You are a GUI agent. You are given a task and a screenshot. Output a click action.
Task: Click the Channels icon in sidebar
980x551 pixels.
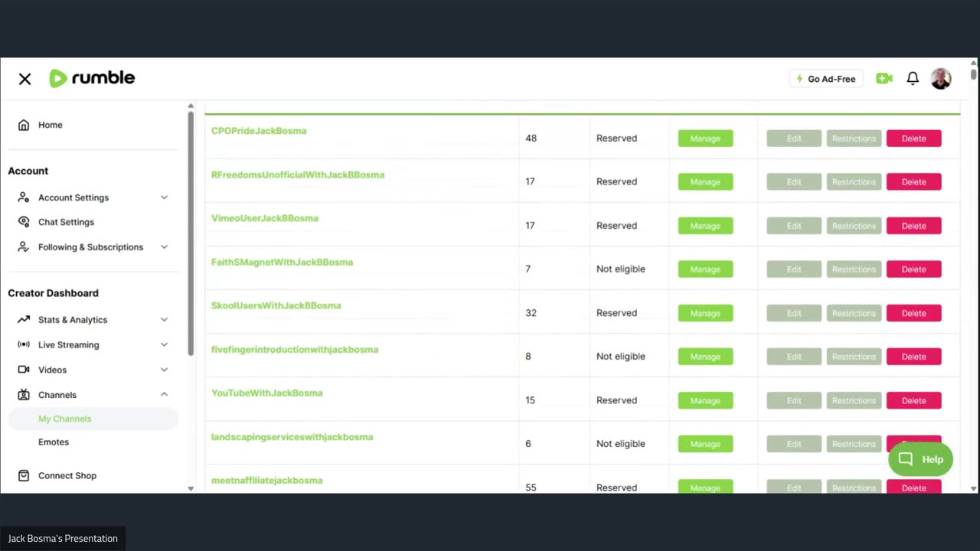tap(24, 395)
